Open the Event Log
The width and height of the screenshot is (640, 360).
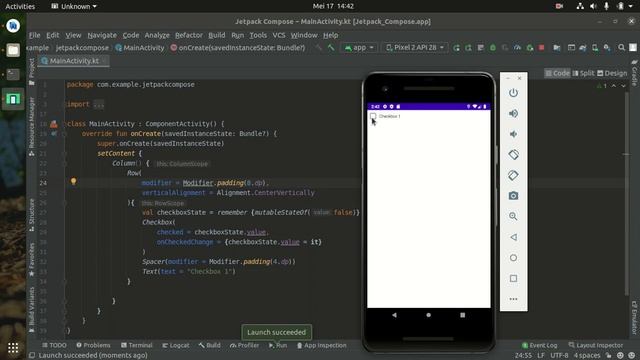click(x=540, y=345)
